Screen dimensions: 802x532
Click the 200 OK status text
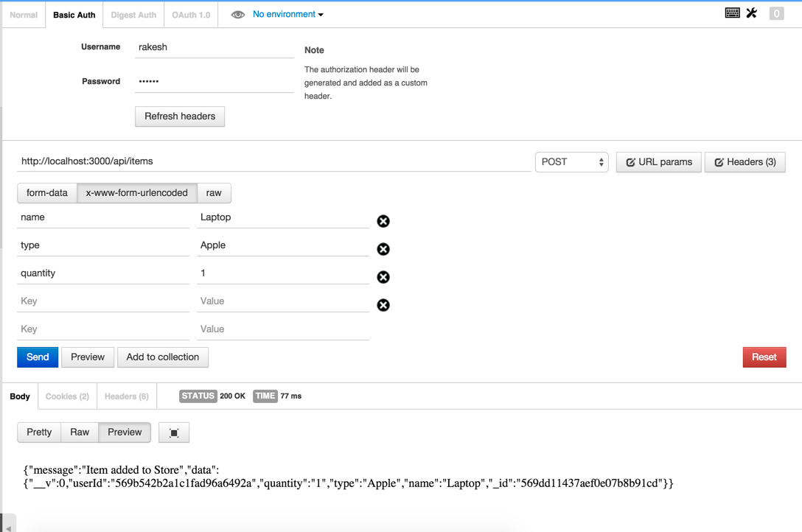pos(233,396)
